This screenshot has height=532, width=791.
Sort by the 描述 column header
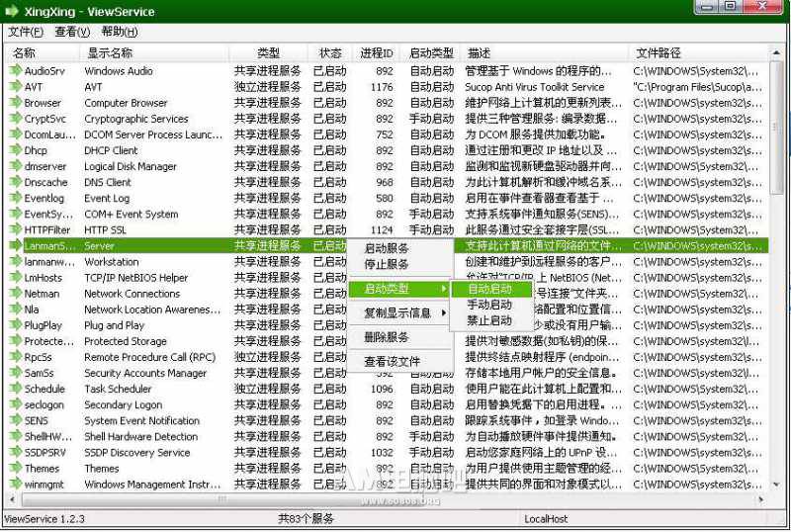point(545,52)
